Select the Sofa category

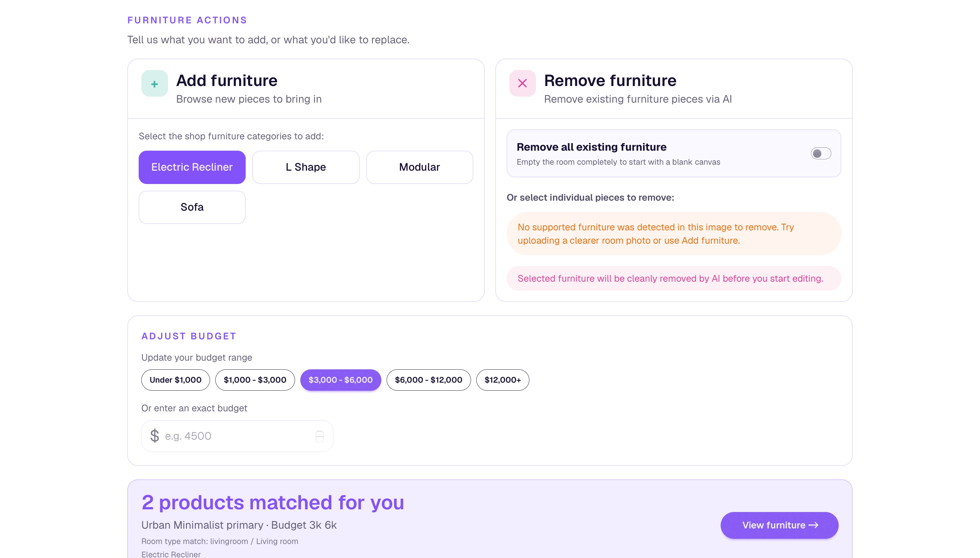192,207
